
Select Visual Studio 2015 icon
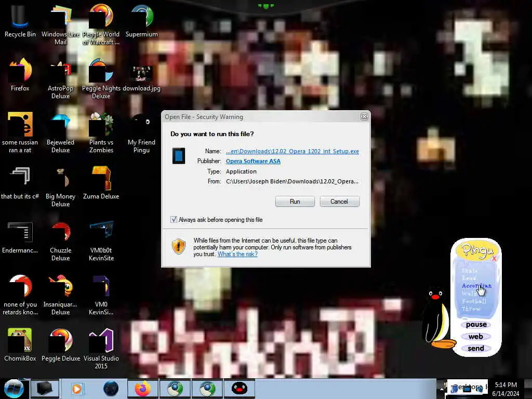(x=101, y=349)
